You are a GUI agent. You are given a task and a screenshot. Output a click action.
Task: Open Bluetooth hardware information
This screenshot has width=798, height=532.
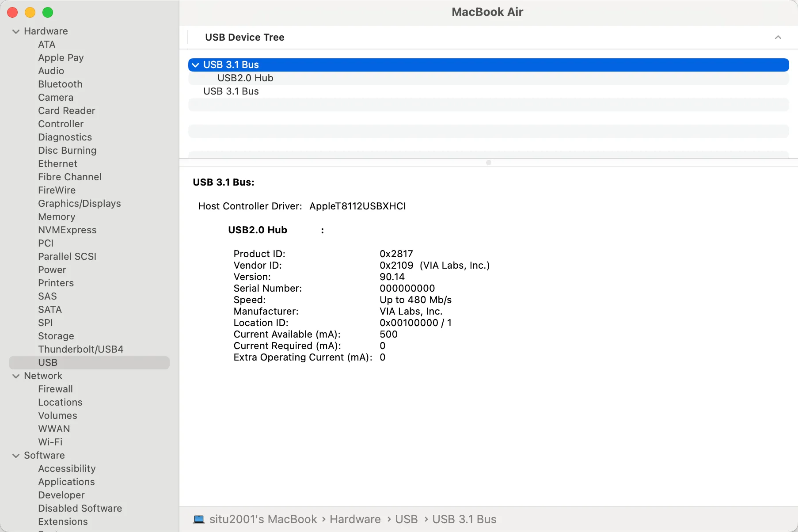pos(60,84)
